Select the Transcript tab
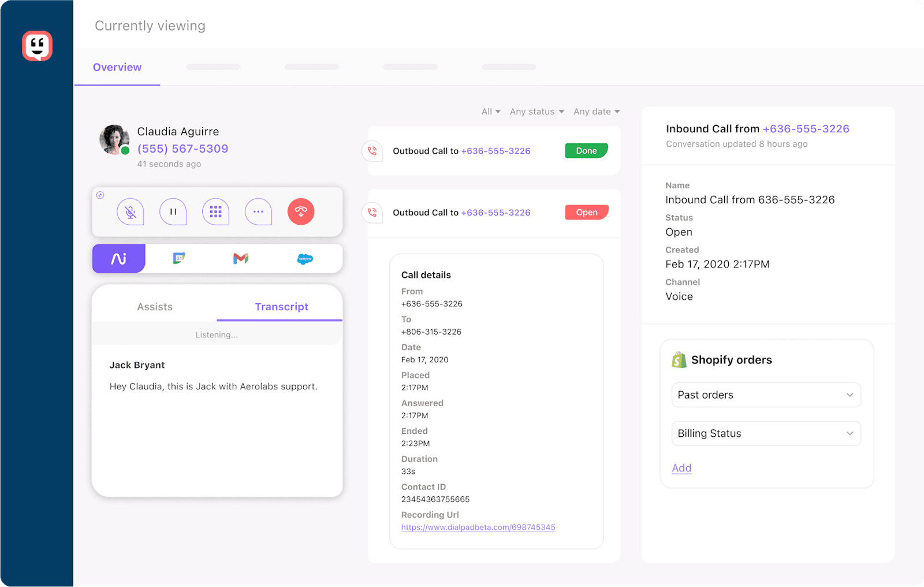The width and height of the screenshot is (924, 587). click(281, 307)
